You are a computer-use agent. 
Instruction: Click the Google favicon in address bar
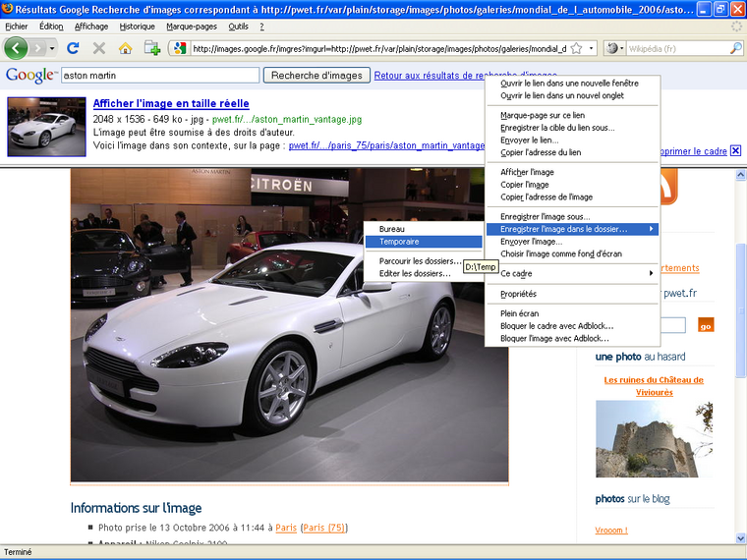click(x=180, y=48)
